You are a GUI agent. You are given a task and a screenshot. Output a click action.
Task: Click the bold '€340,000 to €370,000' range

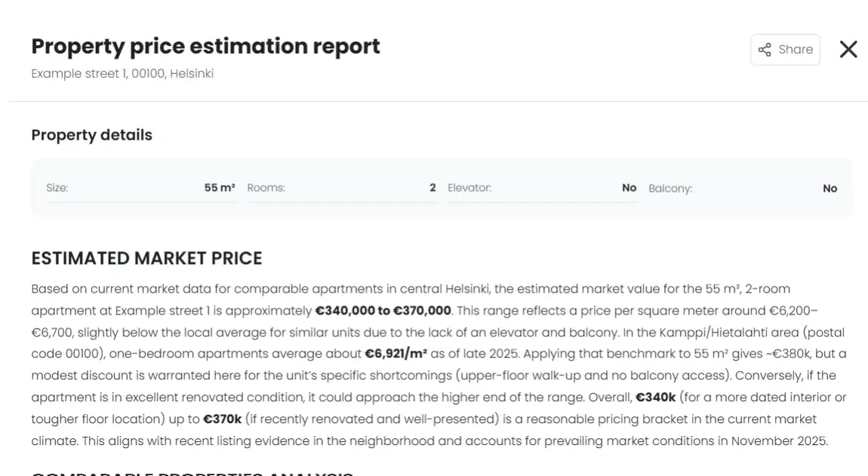click(x=383, y=311)
